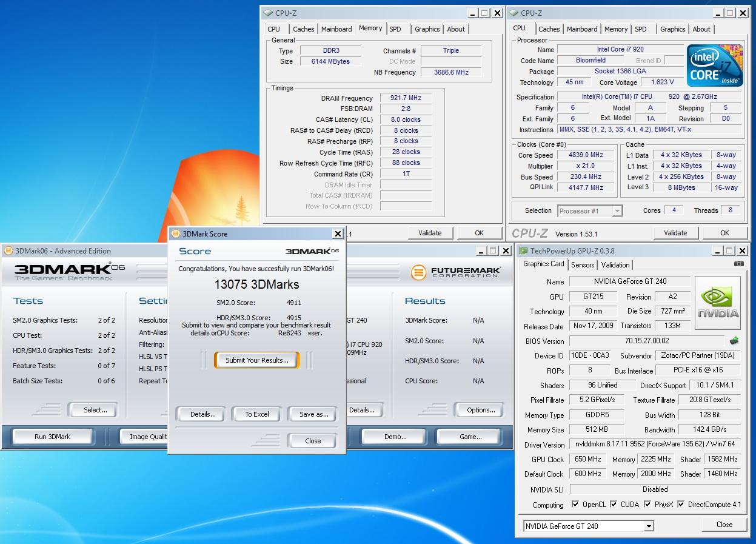
Task: Open the About tab in the Memory CPU-Z window
Action: coord(456,29)
